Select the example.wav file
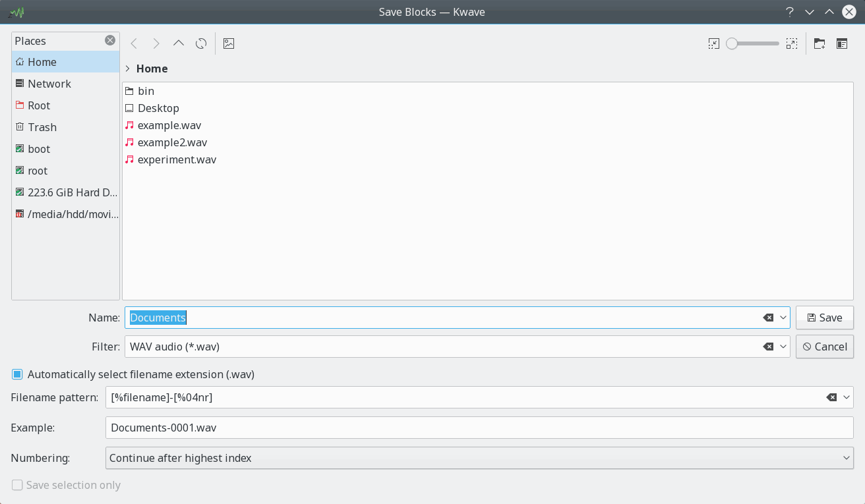 163,125
